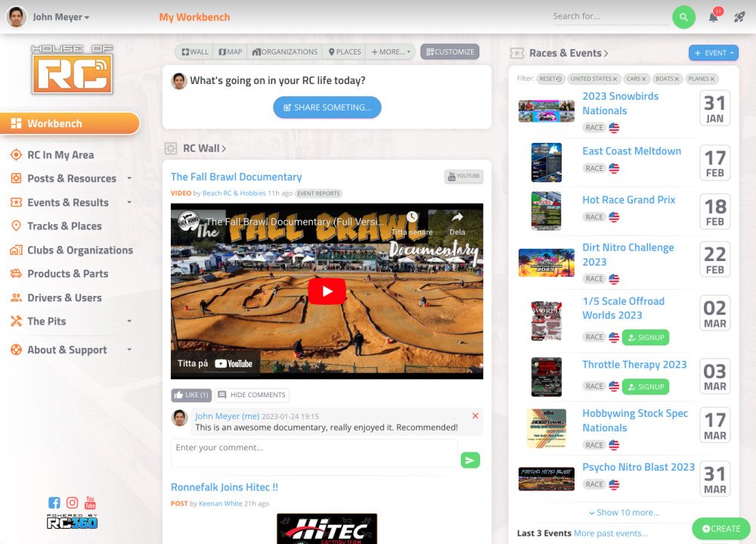Open the Instagram icon in sidebar footer

72,502
